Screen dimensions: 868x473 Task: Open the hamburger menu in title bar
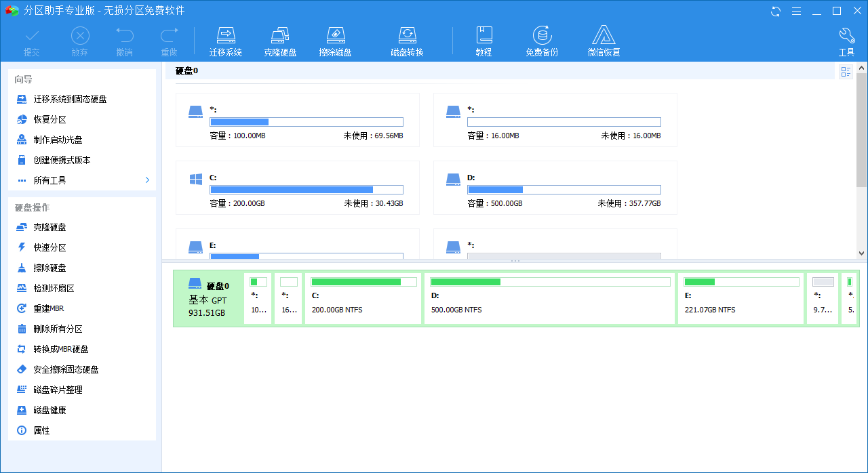pos(797,11)
